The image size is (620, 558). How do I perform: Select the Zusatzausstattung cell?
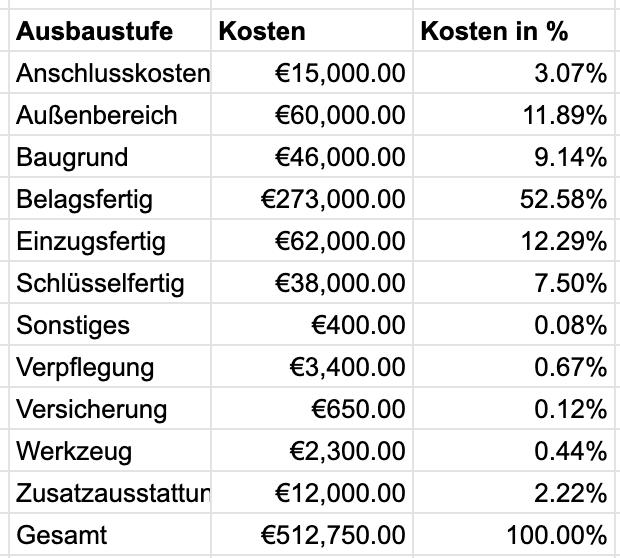112,493
